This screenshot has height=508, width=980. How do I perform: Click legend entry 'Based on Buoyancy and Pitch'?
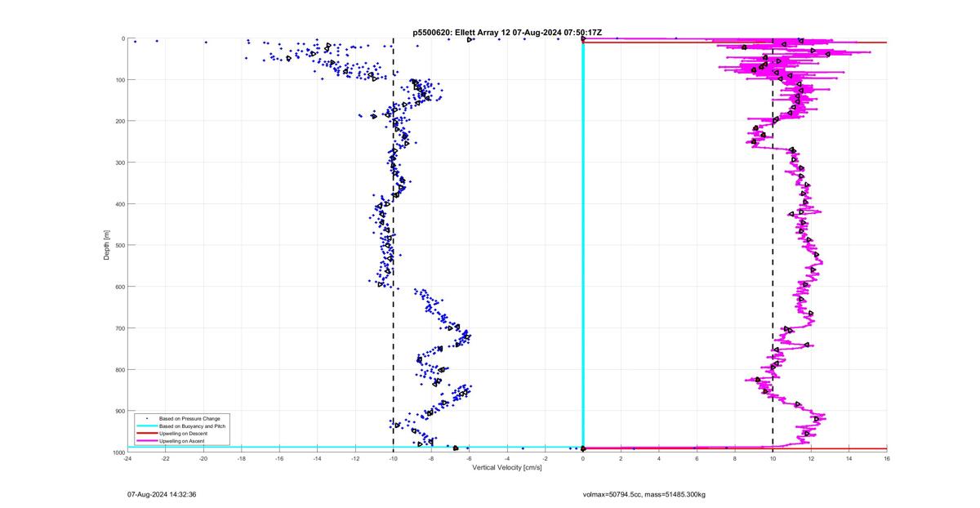[192, 426]
